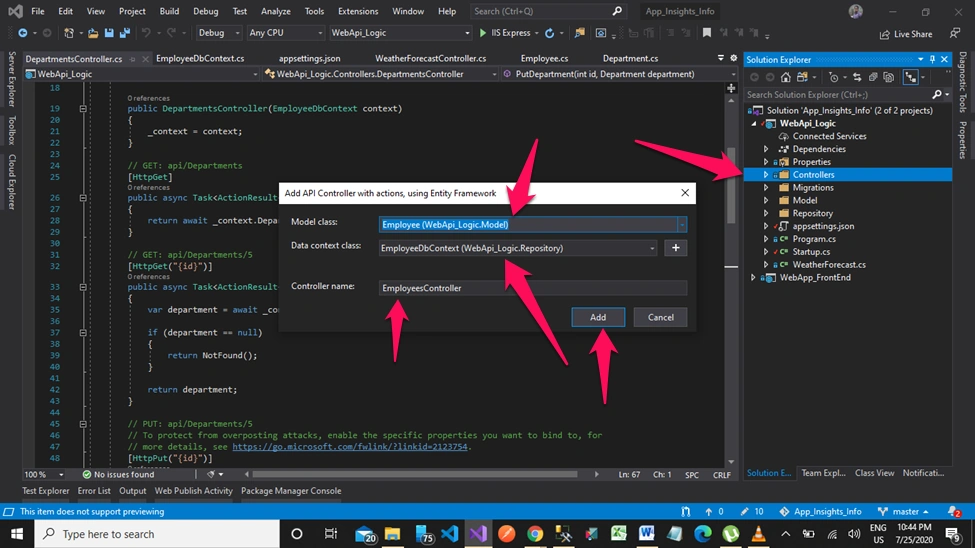Click the Live Share icon
Screen dimensions: 975x548
(x=884, y=34)
